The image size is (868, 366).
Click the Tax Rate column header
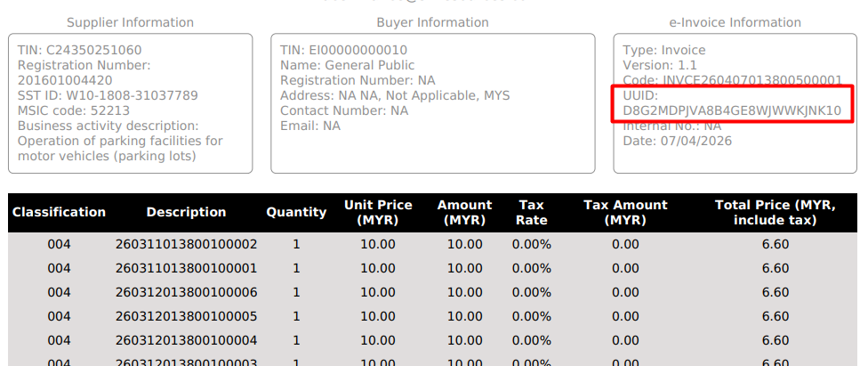tap(532, 212)
